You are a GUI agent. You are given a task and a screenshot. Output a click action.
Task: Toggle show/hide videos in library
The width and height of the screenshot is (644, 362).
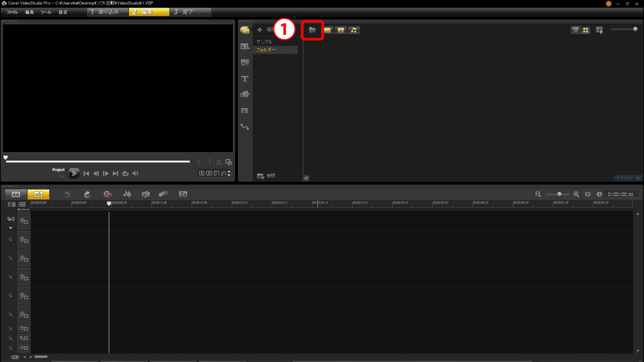pyautogui.click(x=328, y=30)
